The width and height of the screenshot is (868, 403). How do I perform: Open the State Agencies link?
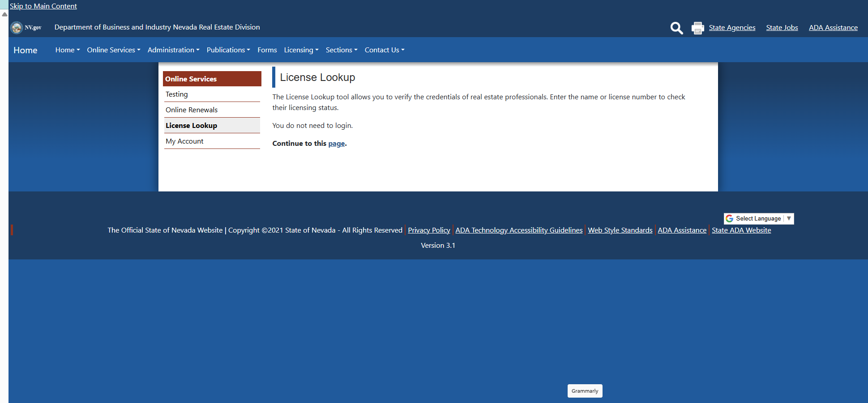tap(732, 28)
